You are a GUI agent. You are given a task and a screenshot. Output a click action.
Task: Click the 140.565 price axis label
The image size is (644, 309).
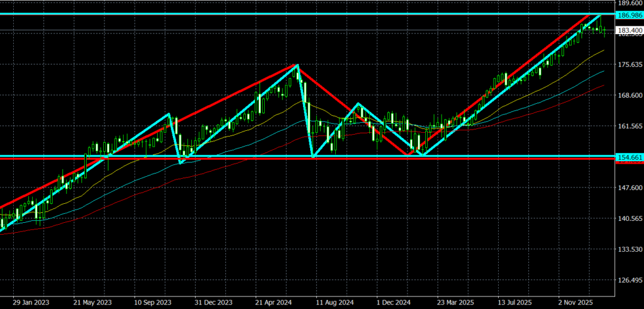pos(629,219)
